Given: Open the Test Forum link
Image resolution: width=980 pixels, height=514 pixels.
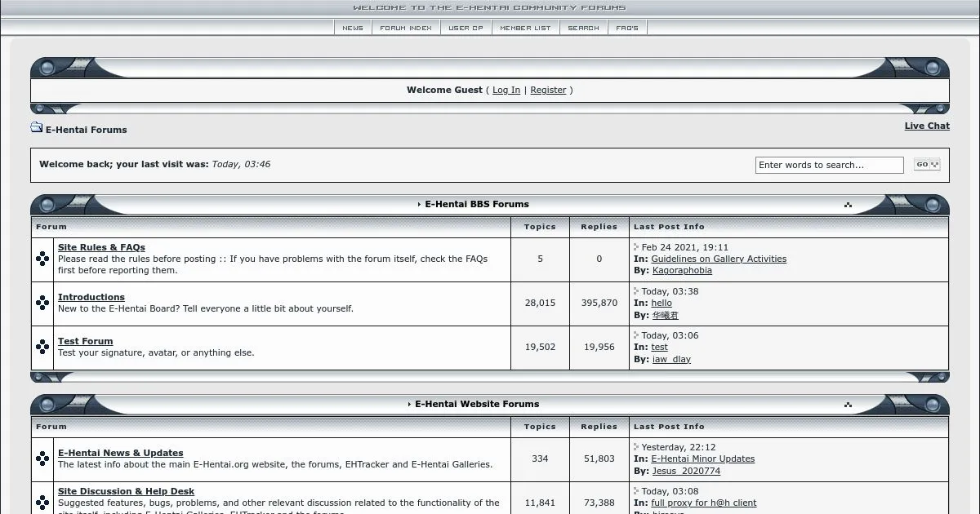Looking at the screenshot, I should tap(86, 341).
